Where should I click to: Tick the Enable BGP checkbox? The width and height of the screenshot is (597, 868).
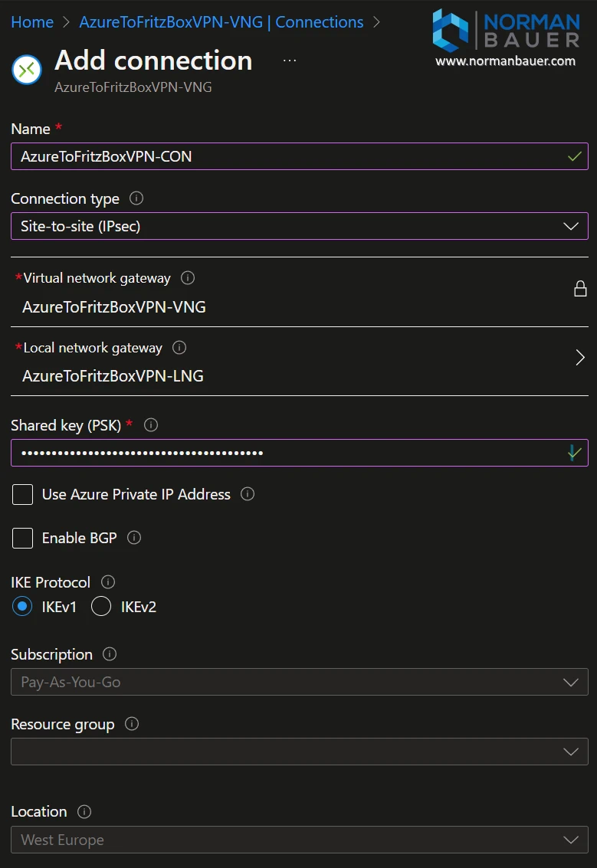[x=23, y=539]
